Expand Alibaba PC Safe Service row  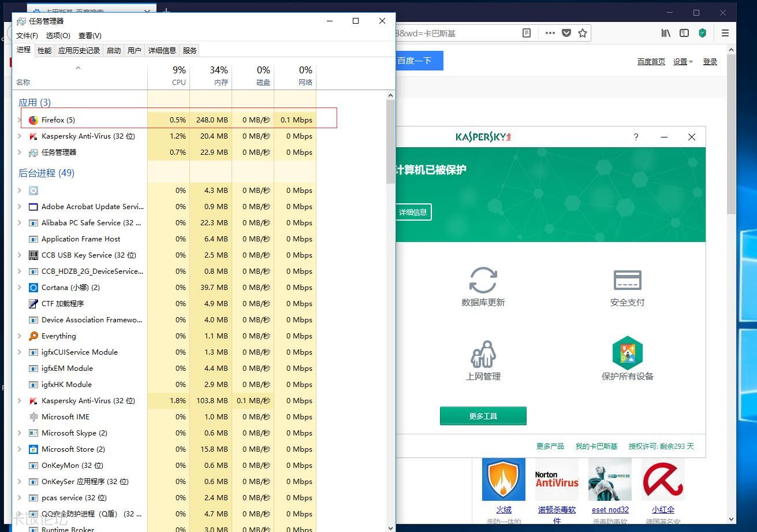(20, 223)
